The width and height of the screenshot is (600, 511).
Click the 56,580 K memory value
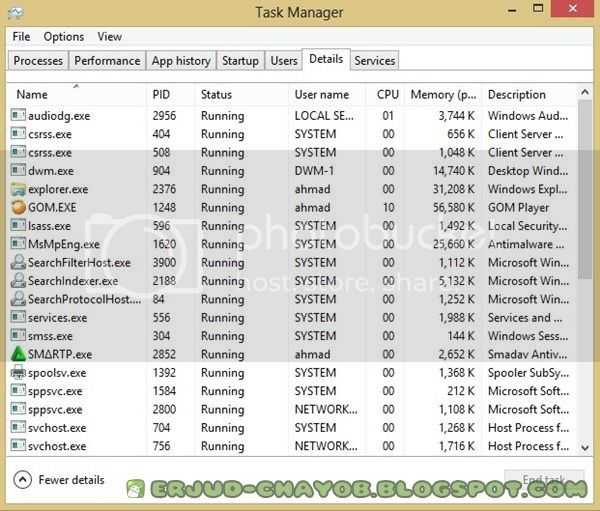pyautogui.click(x=454, y=207)
